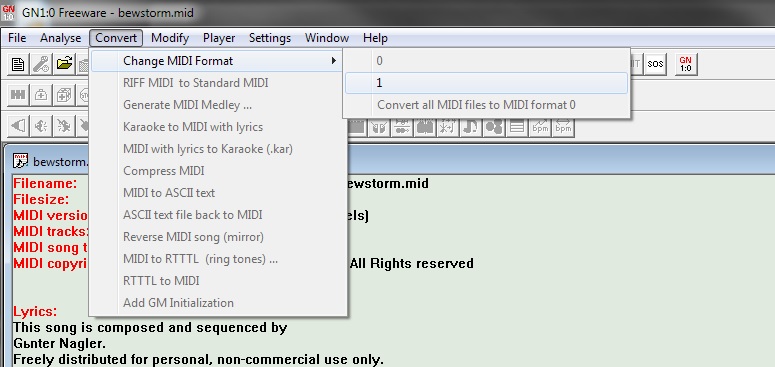The height and width of the screenshot is (367, 775).
Task: Close the open Convert menu
Action: point(116,38)
